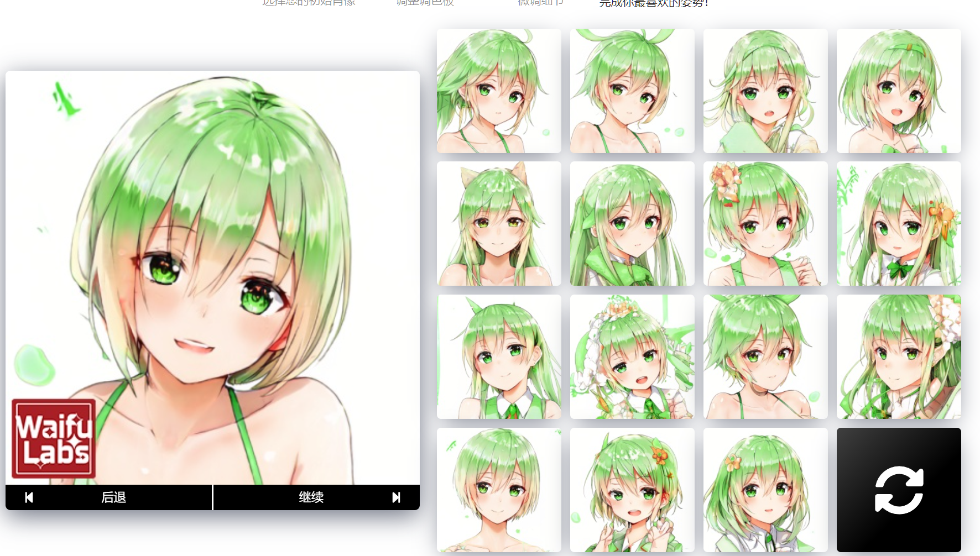Choose the portrait with both hands raised
Image resolution: width=980 pixels, height=556 pixels.
(x=632, y=490)
